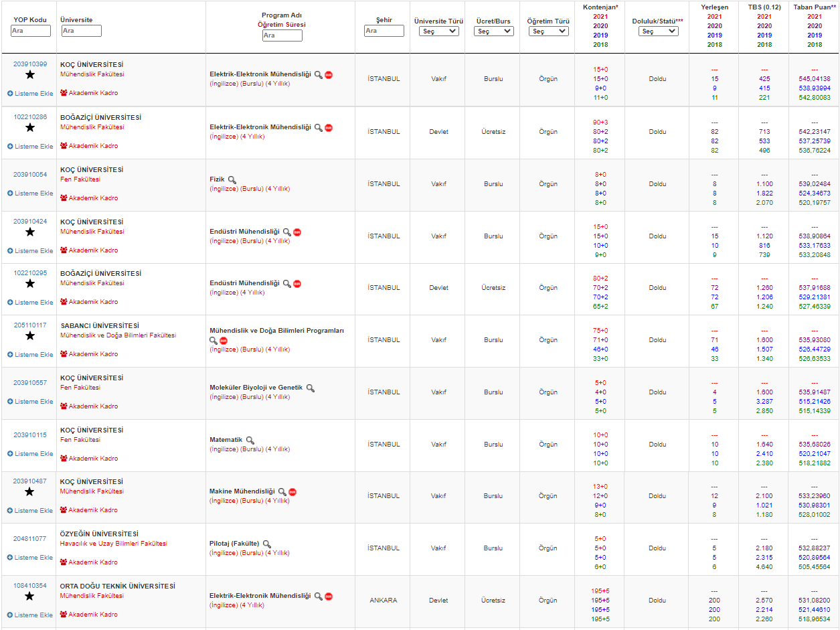The width and height of the screenshot is (840, 630).
Task: Open YOP code 203910054 link
Action: (x=30, y=175)
